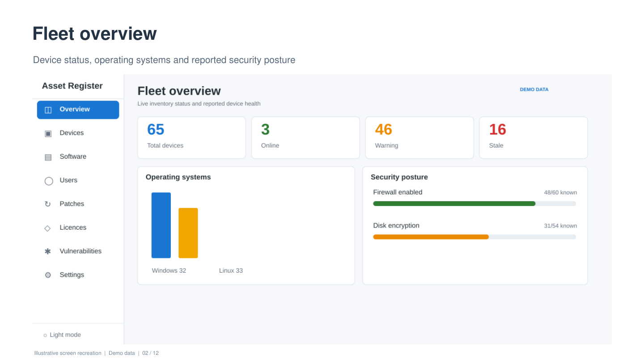Toggle the Light mode setting
Screen dimensions: 644x362
62,335
